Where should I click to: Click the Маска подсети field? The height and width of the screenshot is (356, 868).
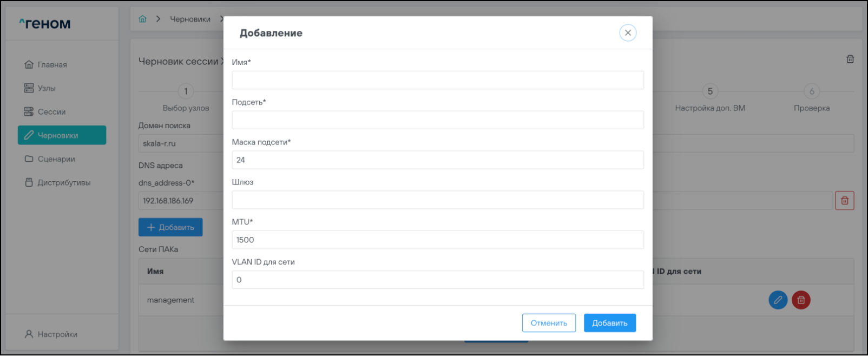437,160
